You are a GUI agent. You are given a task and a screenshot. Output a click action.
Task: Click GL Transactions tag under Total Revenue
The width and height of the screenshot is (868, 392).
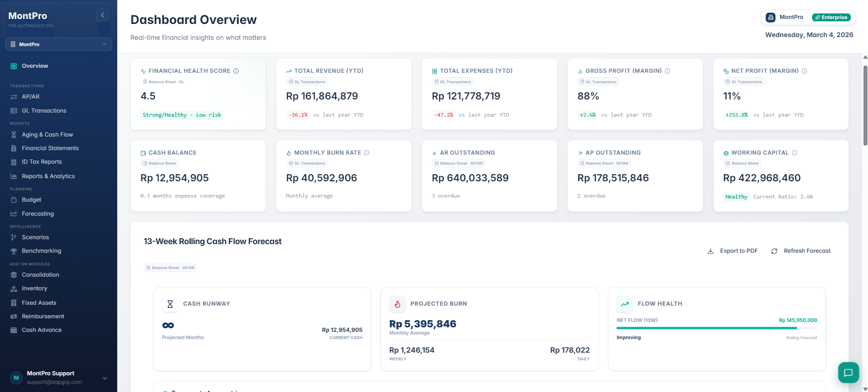[x=307, y=82]
